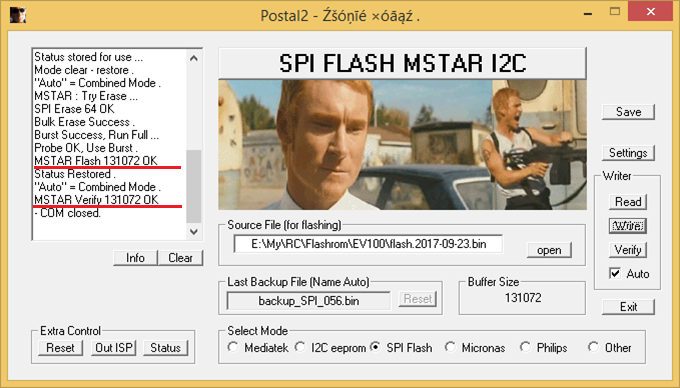680x388 pixels.
Task: Select the I2C eeprom mode
Action: 300,347
